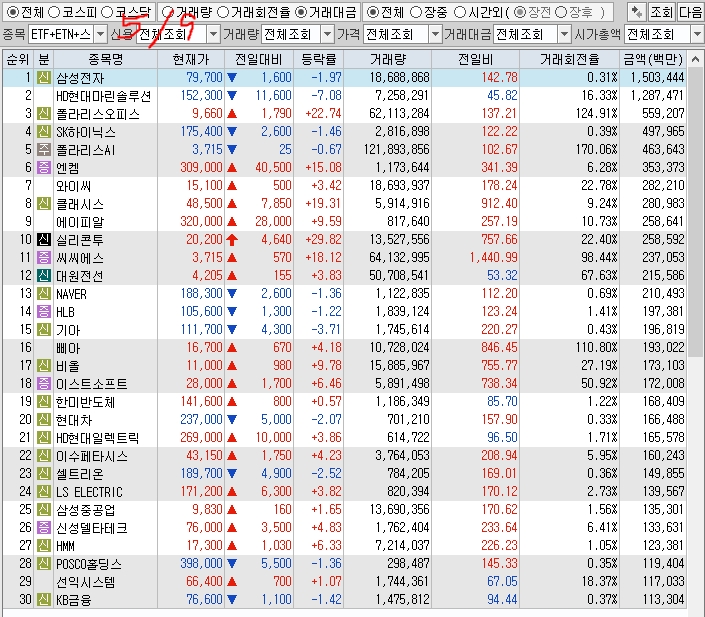Click the 신 badge beside 기아
The image size is (705, 617).
[x=44, y=329]
